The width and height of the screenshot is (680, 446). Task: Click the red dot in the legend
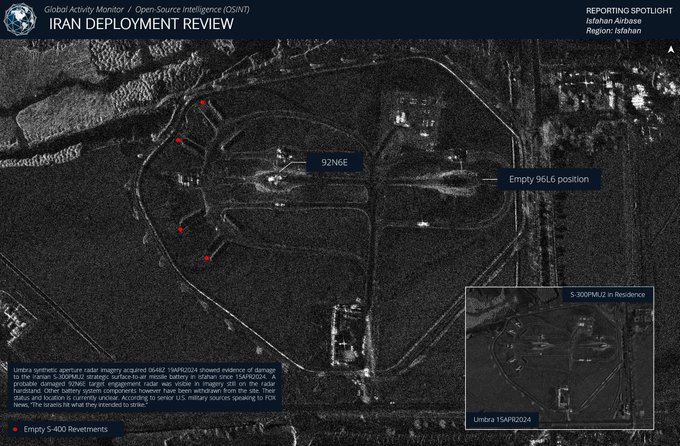pyautogui.click(x=14, y=429)
